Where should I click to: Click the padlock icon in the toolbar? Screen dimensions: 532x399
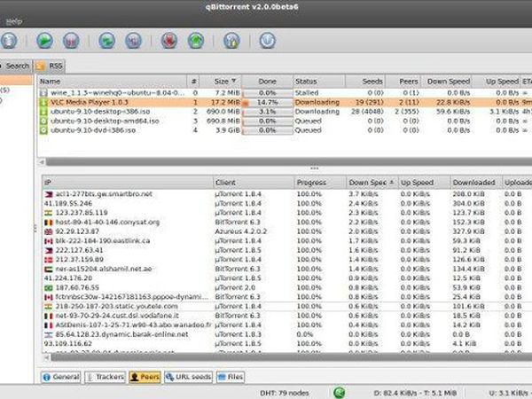pos(231,40)
